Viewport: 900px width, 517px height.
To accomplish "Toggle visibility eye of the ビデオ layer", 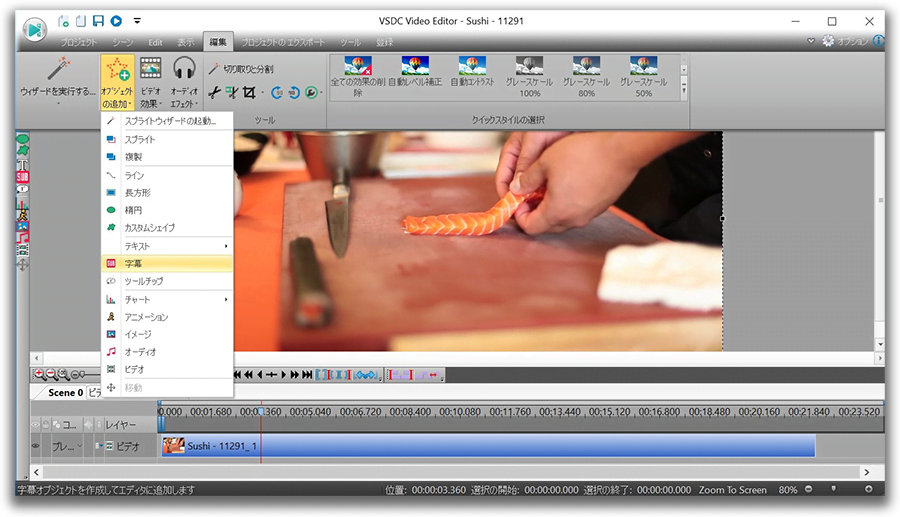I will click(x=36, y=446).
